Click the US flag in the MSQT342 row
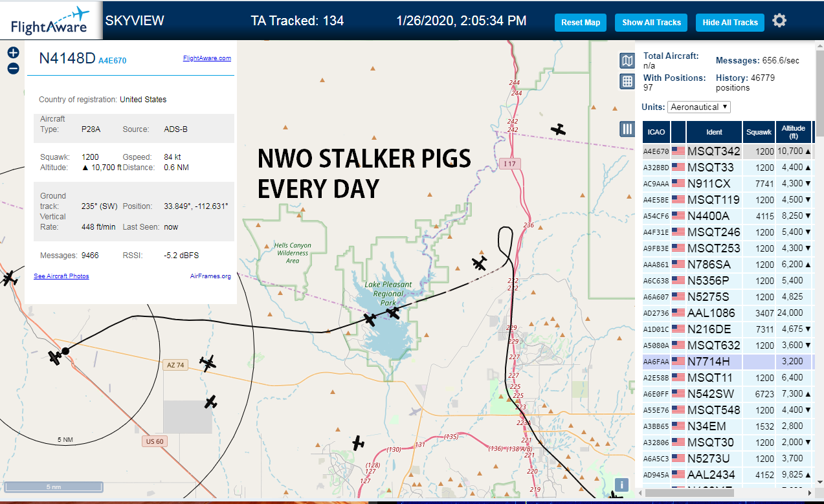The image size is (824, 504). tap(678, 151)
